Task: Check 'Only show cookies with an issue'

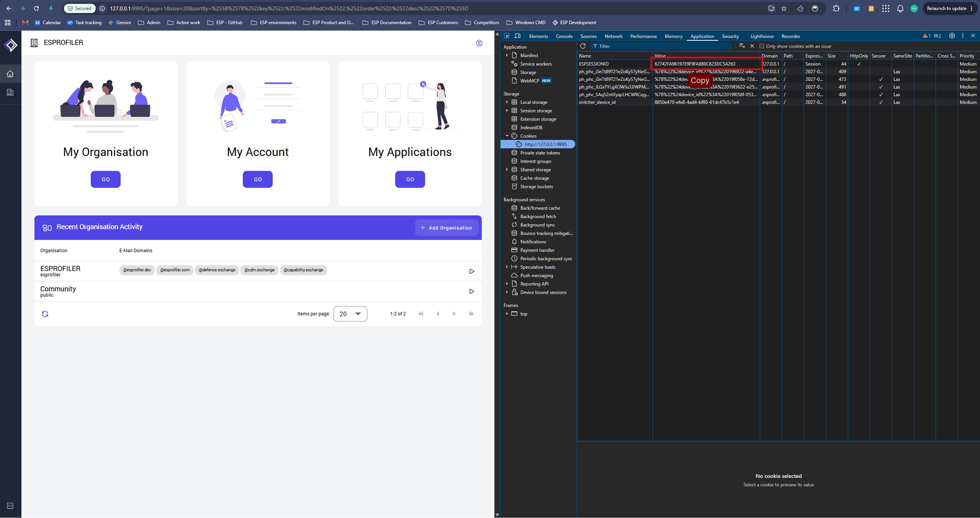Action: pos(762,46)
